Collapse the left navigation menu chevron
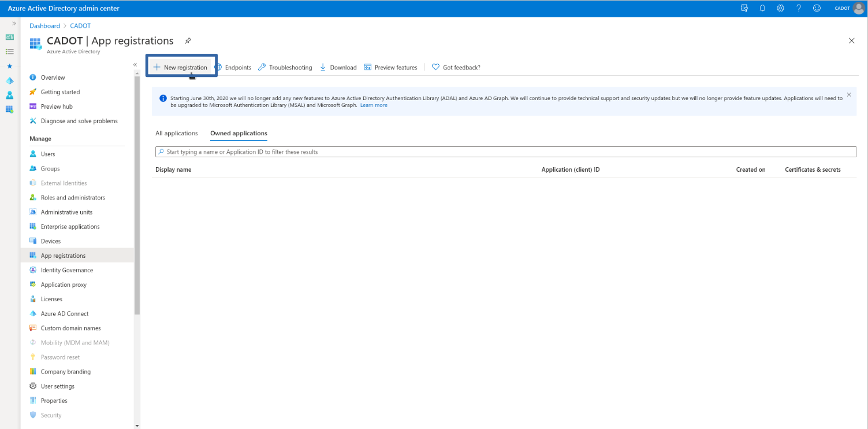 [135, 65]
